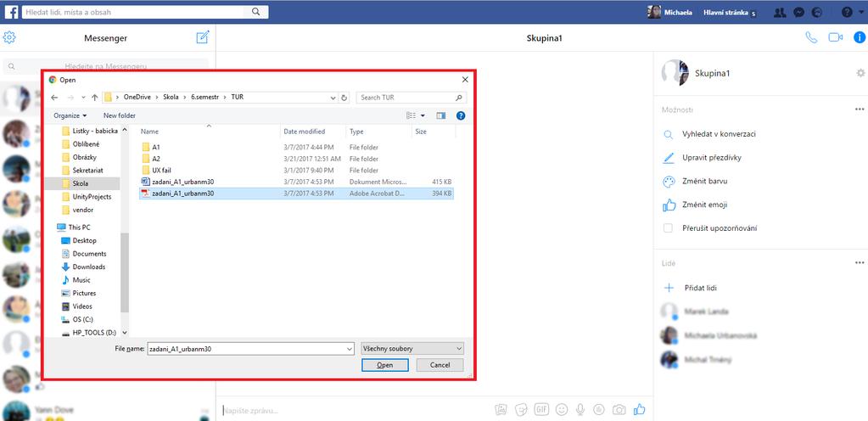The height and width of the screenshot is (421, 868).
Task: Click Upravit přezdívky option
Action: tap(713, 158)
